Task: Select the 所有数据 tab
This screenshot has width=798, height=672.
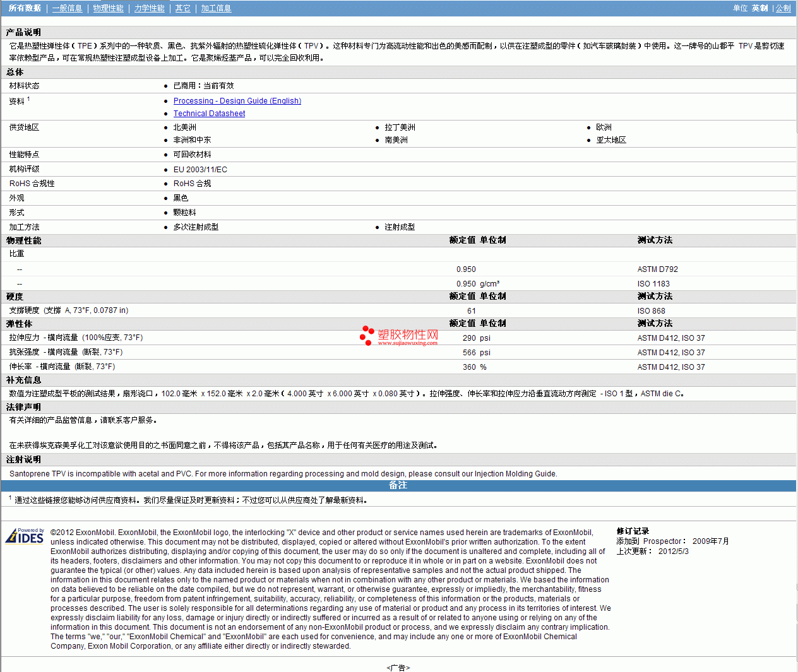Action: pyautogui.click(x=25, y=8)
